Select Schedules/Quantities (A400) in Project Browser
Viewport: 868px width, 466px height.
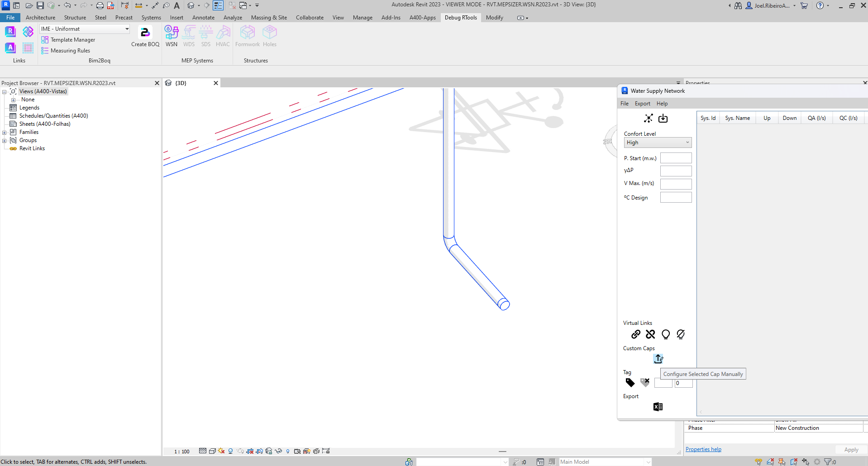pos(53,116)
